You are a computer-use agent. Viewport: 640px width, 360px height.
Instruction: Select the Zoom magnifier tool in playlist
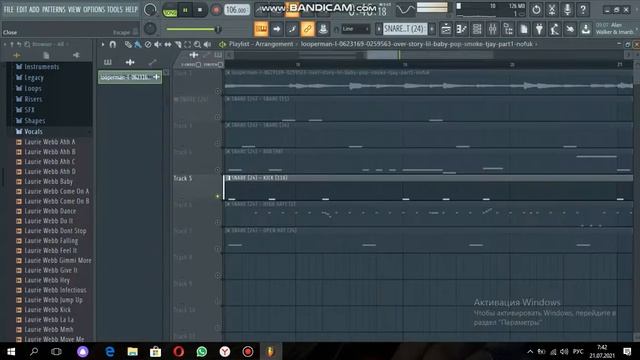click(x=197, y=44)
